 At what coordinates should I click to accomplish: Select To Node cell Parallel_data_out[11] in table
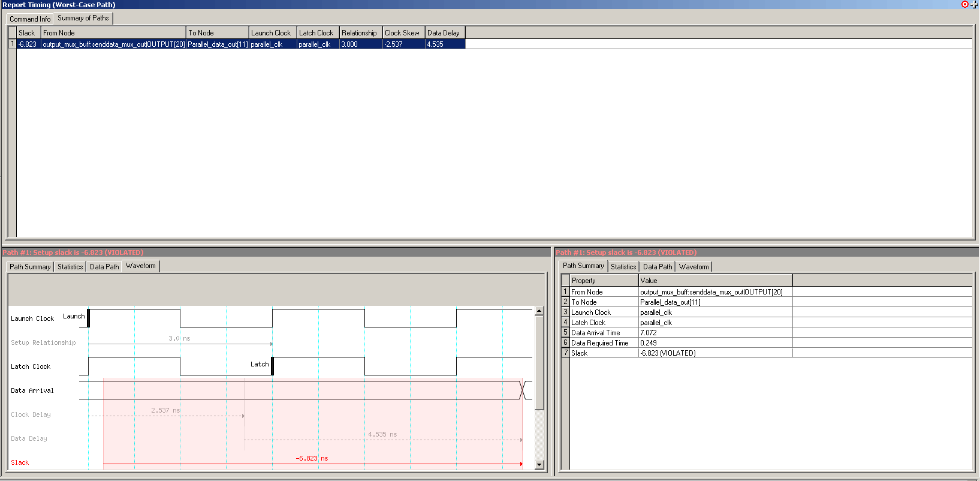(218, 44)
